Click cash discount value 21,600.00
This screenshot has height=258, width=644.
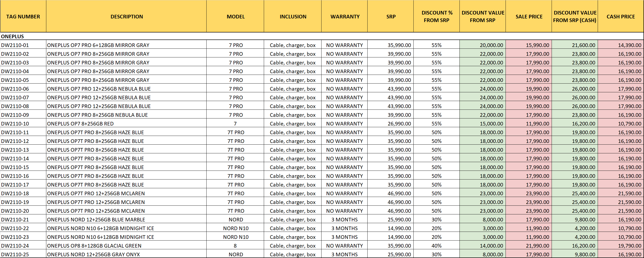point(575,45)
